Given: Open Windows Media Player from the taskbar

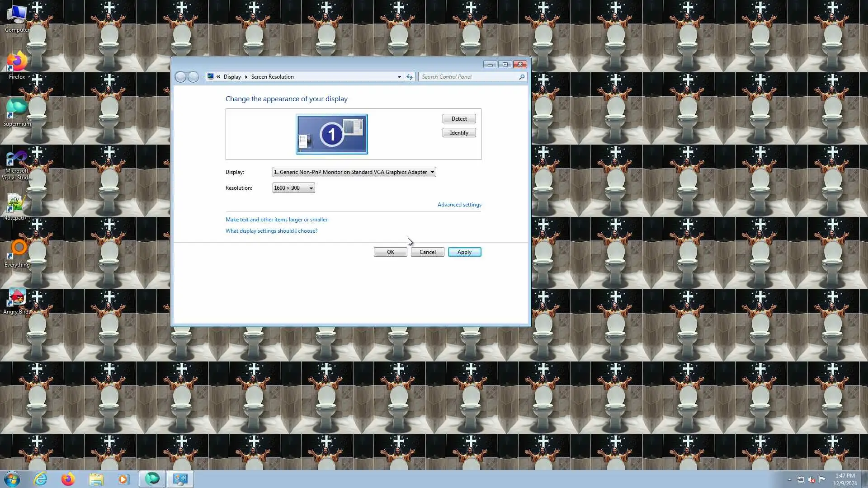Looking at the screenshot, I should click(x=123, y=479).
